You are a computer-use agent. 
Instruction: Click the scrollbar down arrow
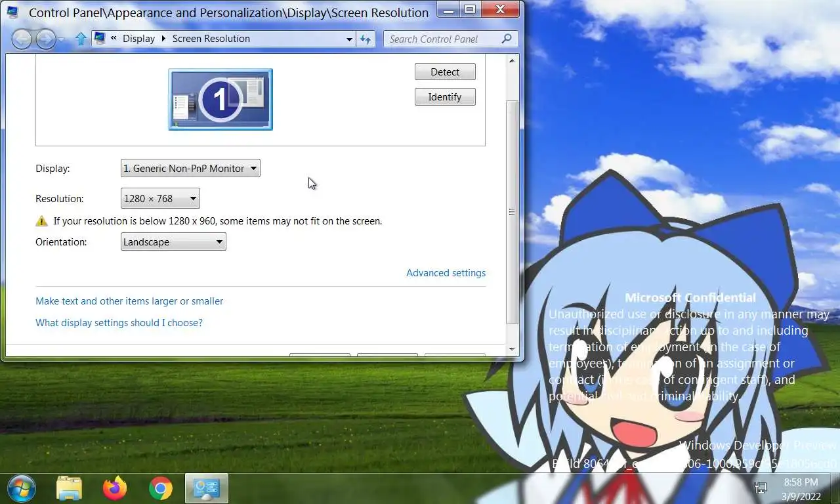pyautogui.click(x=513, y=350)
